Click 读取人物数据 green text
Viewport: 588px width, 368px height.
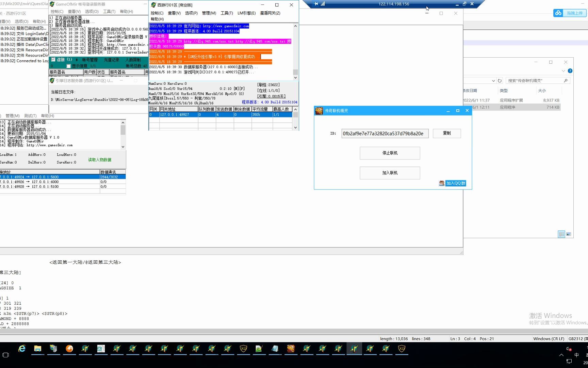[x=100, y=160]
